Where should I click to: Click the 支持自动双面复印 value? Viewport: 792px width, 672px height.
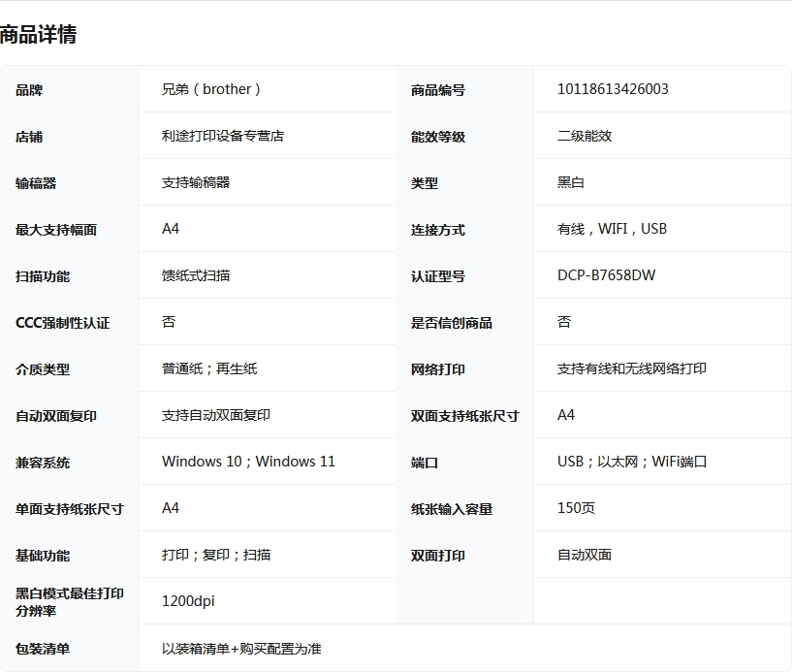point(216,415)
